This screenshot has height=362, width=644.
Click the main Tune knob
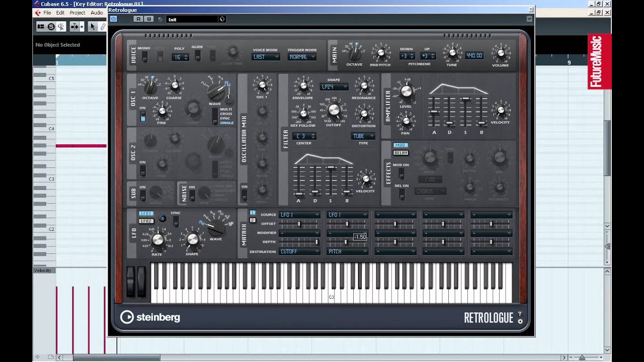coord(452,53)
